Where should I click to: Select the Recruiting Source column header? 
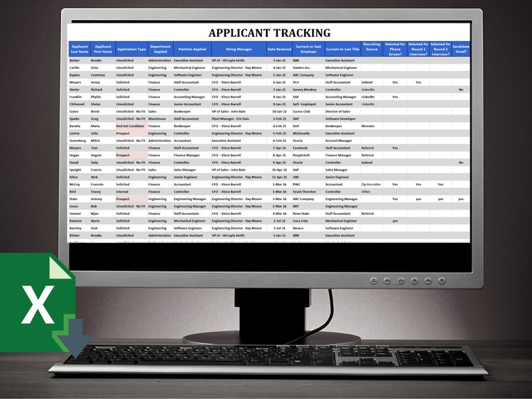tap(372, 49)
